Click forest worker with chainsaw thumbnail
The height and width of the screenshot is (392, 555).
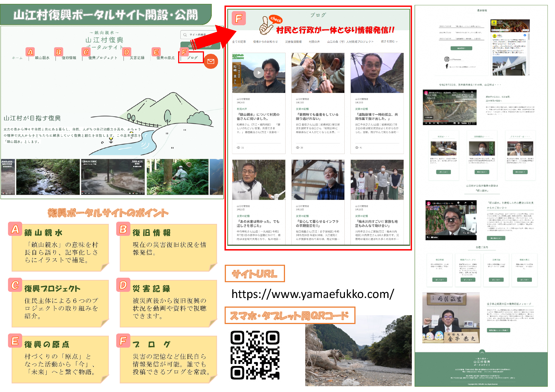coord(178,177)
